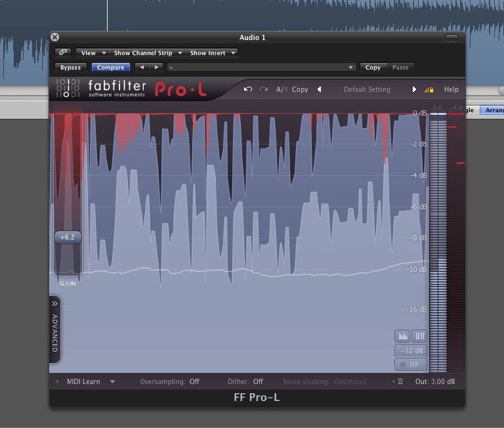
Task: Change the Noise shaping Optimized setting
Action: [350, 381]
